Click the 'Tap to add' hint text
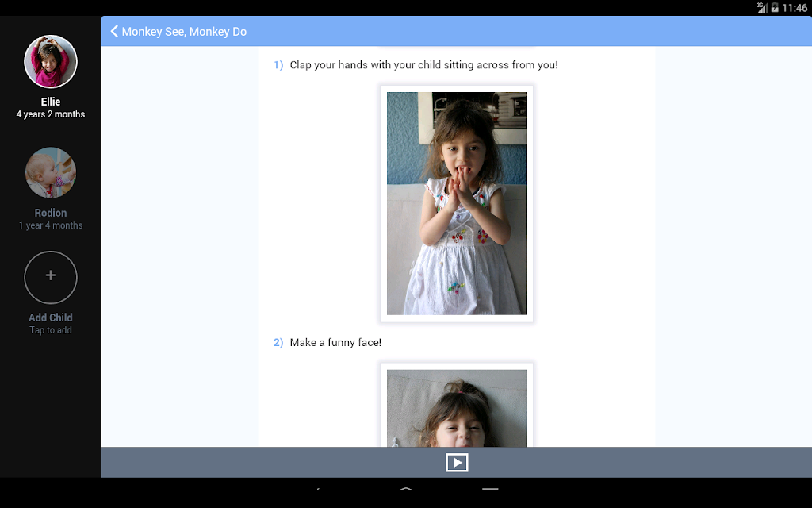This screenshot has width=812, height=508. [x=51, y=330]
